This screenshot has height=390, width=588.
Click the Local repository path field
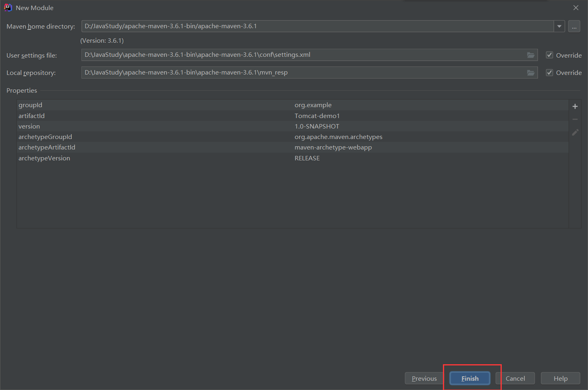(310, 73)
